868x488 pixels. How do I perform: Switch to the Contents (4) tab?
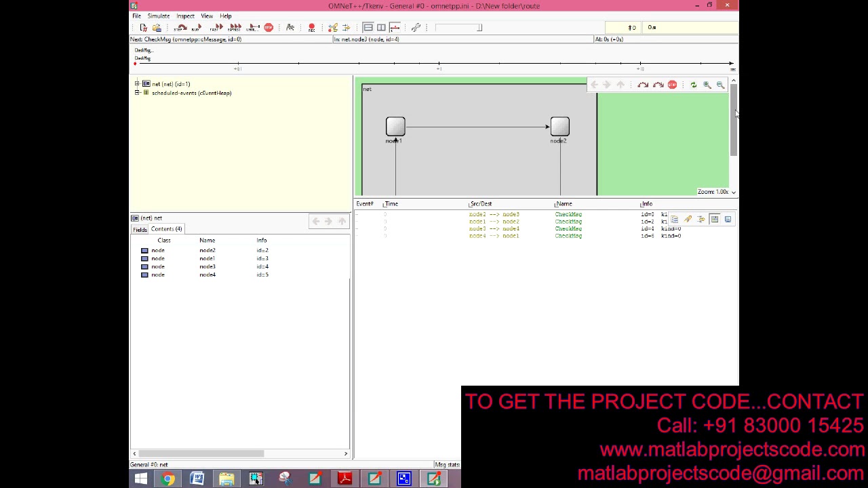(166, 229)
